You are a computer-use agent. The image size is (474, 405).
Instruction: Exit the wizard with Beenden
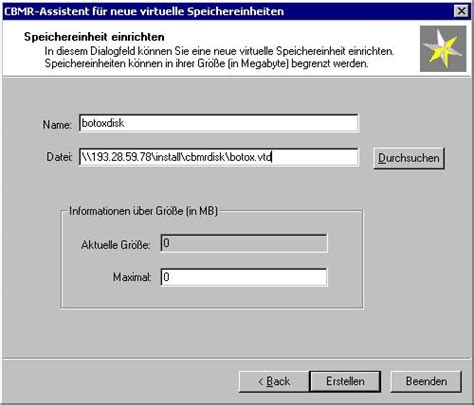click(426, 381)
